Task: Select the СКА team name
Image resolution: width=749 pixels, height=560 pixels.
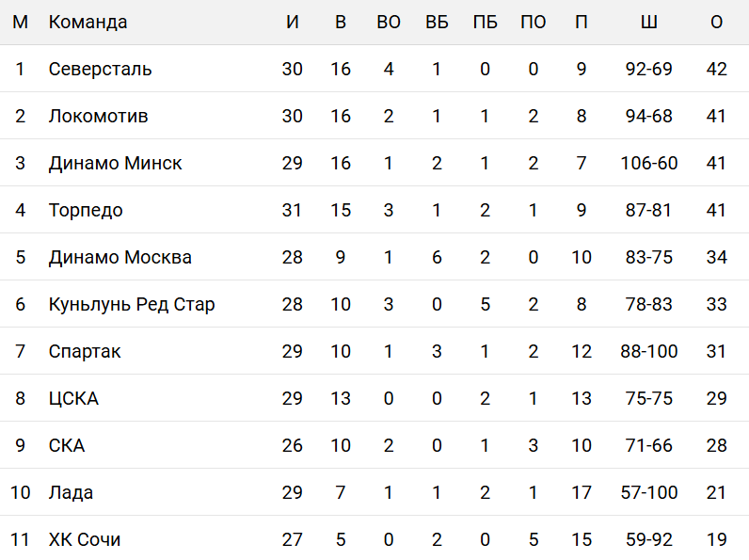Action: (x=67, y=445)
